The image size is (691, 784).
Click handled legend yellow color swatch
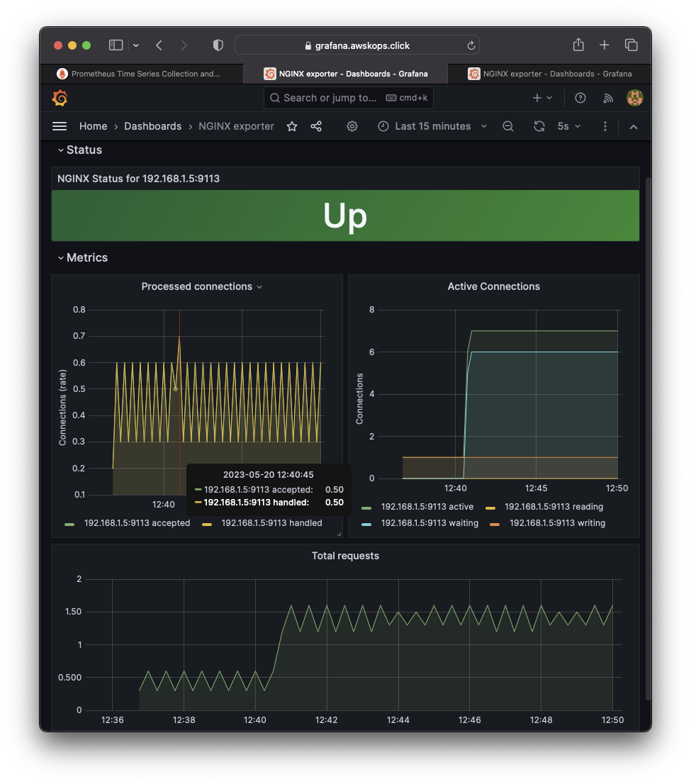click(206, 524)
